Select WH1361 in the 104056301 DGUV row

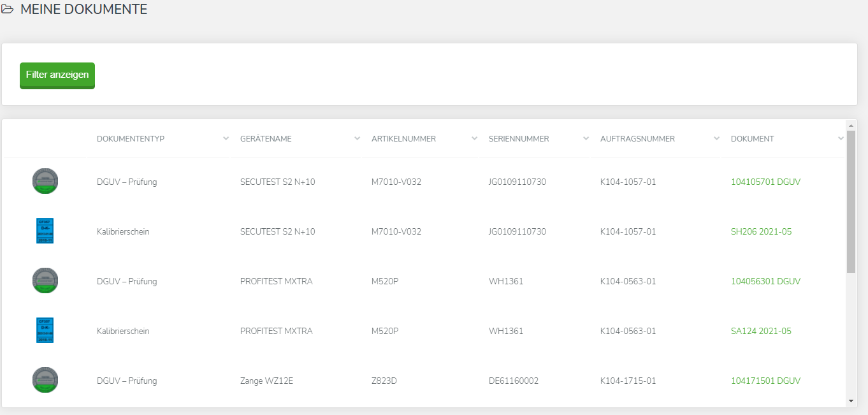point(506,281)
